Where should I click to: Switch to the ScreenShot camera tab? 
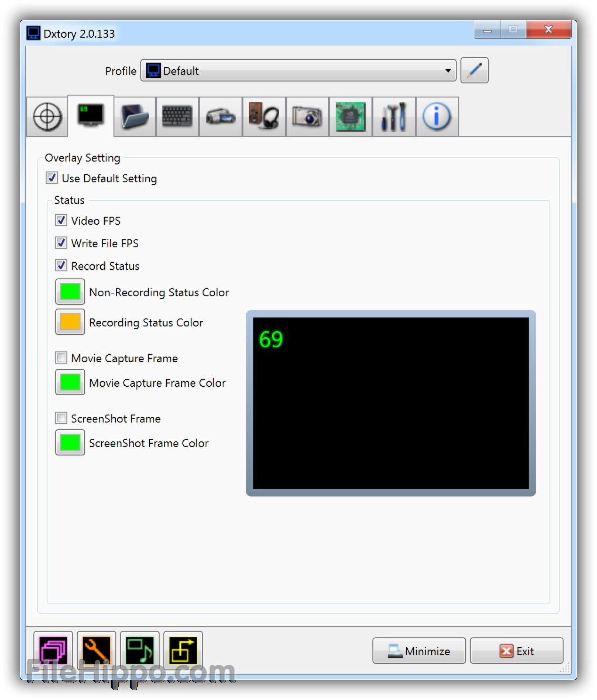pyautogui.click(x=307, y=116)
